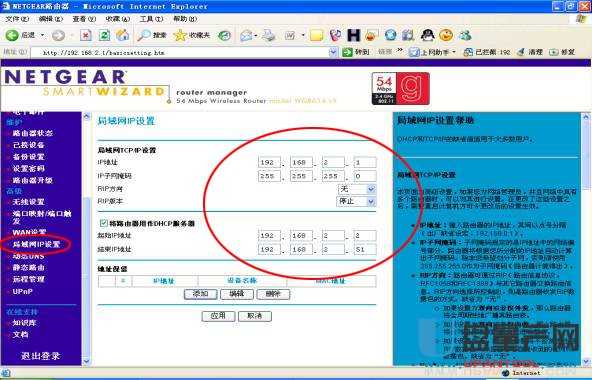
Task: Click the 添加 button under address reservation
Action: point(200,294)
